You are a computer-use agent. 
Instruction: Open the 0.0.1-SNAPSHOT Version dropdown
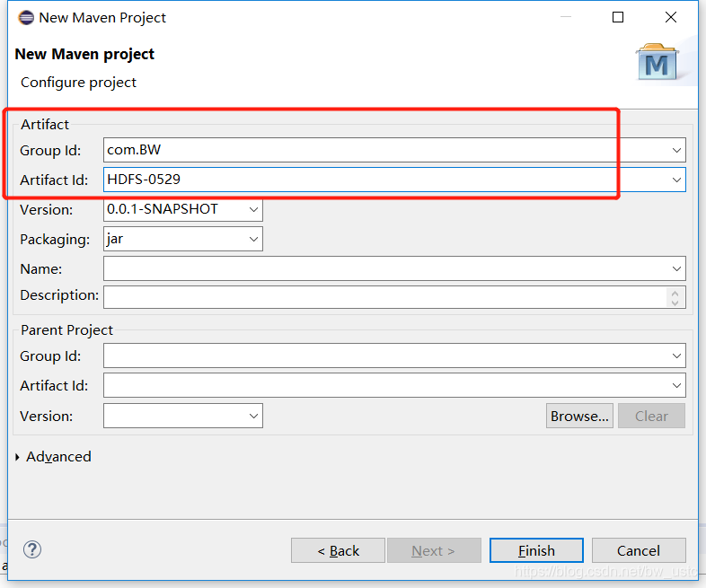[253, 209]
